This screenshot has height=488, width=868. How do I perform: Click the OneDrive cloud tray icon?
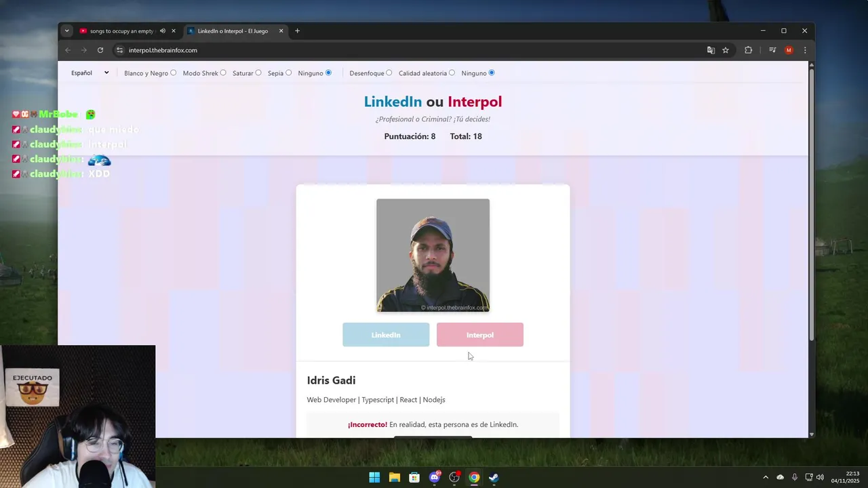coord(781,477)
